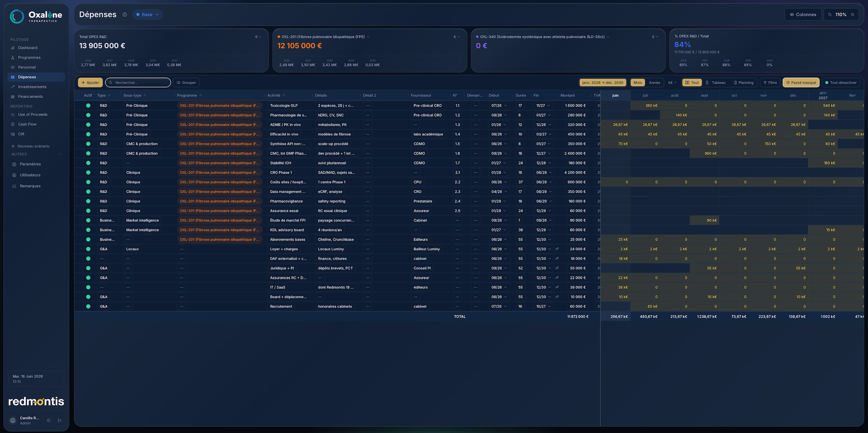Viewport: 868px width, 433px height.
Task: Collapse the AUTRES sidebar section
Action: [59, 154]
